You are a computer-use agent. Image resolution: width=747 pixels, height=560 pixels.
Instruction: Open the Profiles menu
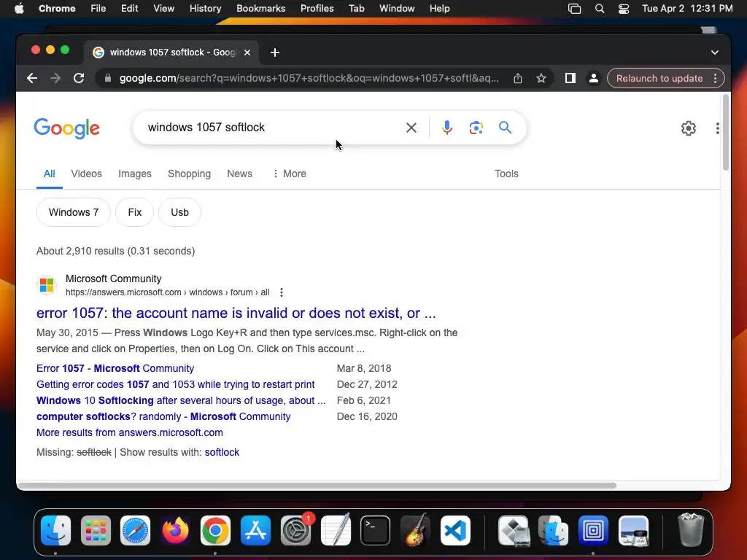pos(317,9)
